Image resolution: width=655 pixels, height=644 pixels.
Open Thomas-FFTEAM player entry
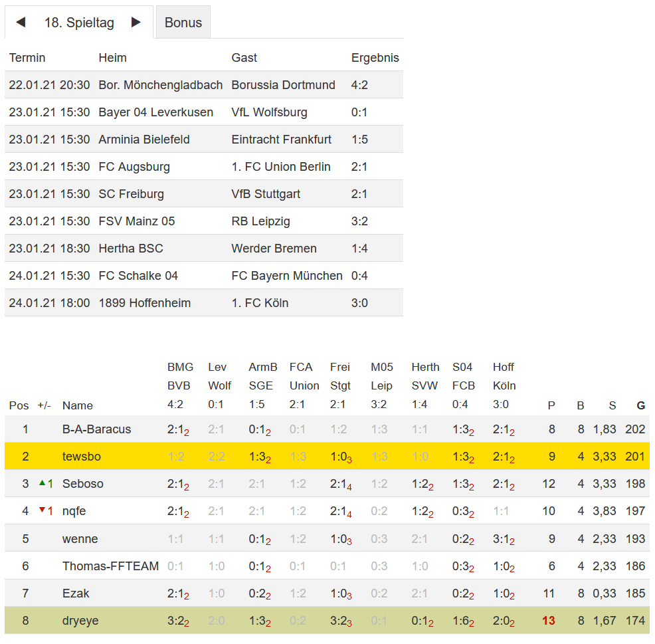(x=110, y=566)
